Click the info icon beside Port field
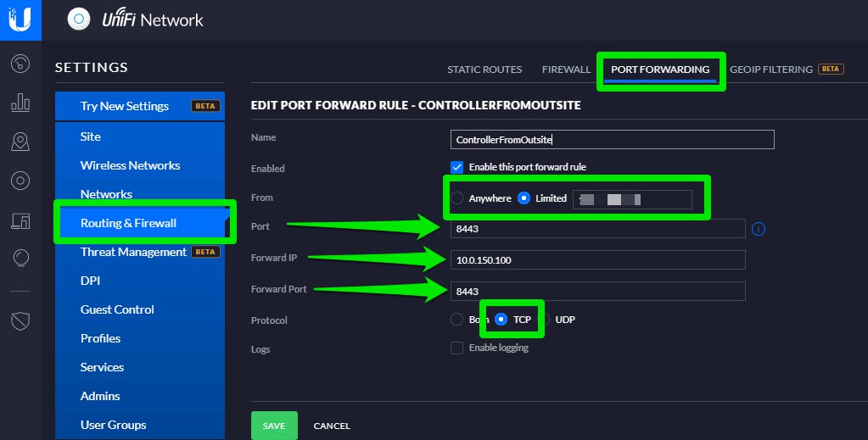This screenshot has width=868, height=440. coord(759,228)
